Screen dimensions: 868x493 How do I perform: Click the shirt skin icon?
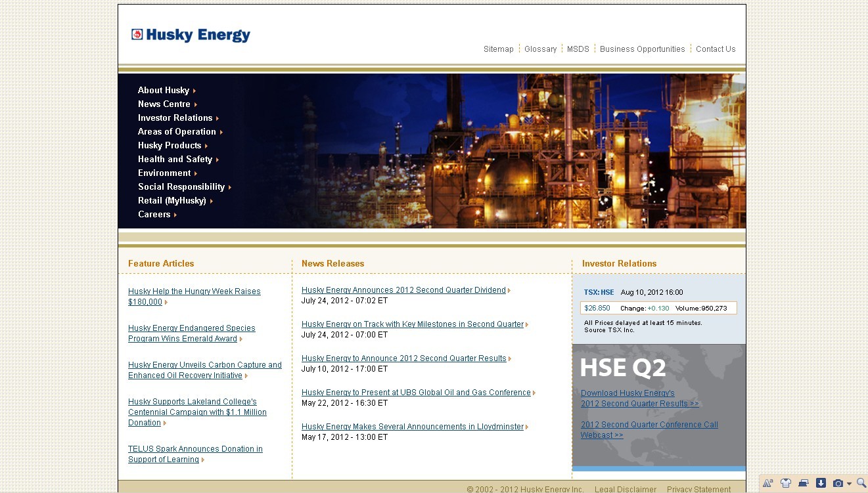(x=785, y=483)
